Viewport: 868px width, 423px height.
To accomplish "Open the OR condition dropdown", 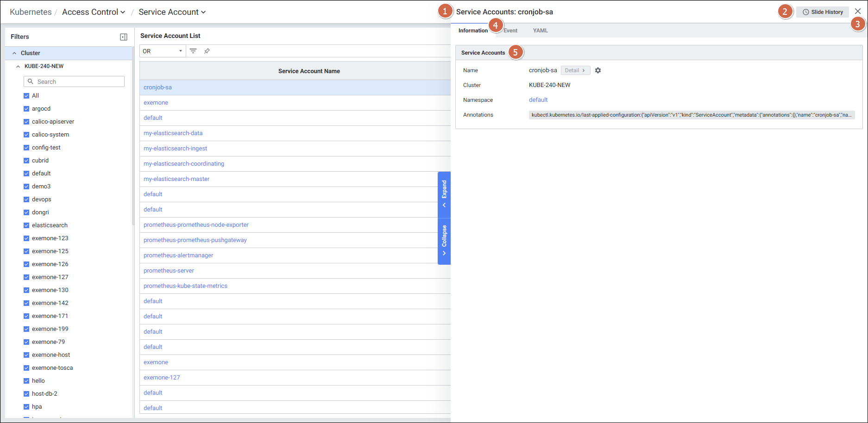I will 162,51.
